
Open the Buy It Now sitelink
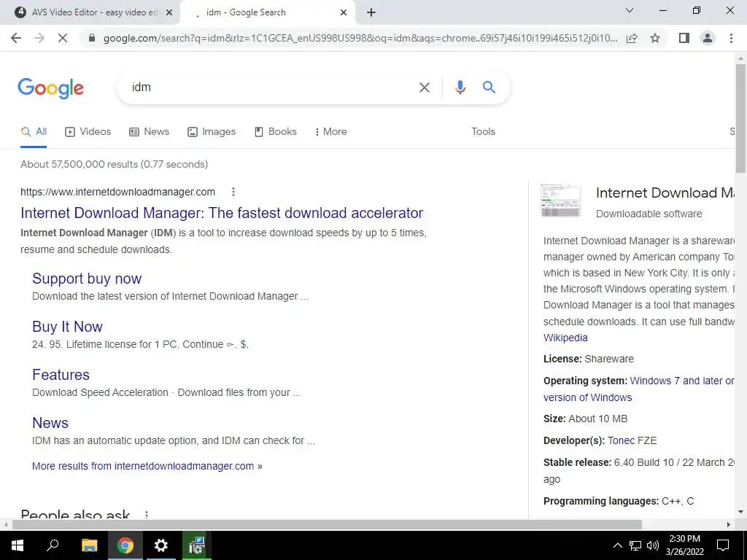tap(67, 327)
